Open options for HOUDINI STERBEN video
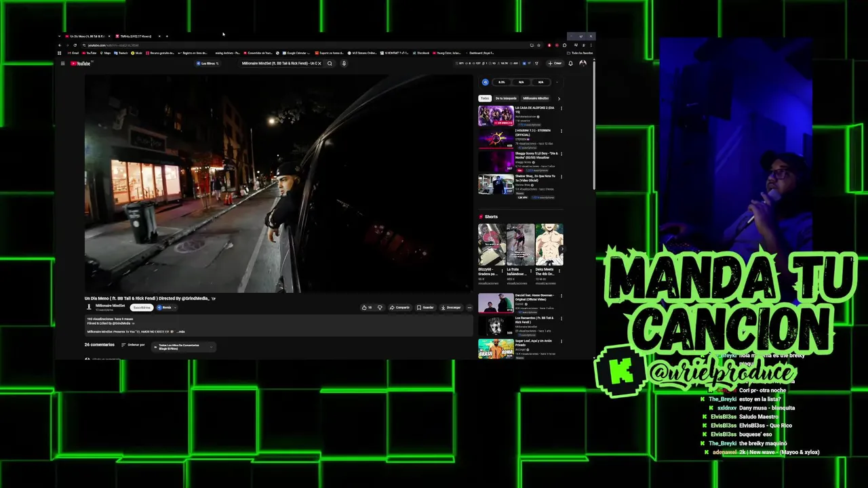This screenshot has width=868, height=488. pyautogui.click(x=561, y=131)
